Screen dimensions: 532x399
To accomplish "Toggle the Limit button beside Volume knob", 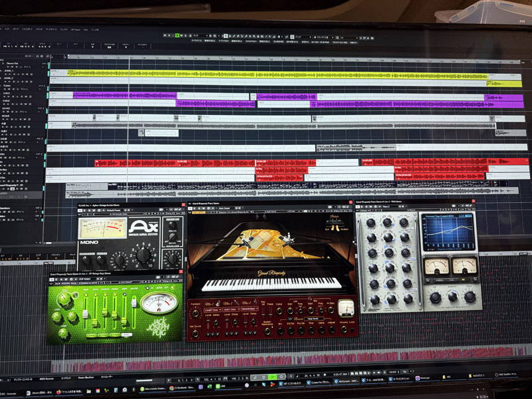I will [352, 330].
